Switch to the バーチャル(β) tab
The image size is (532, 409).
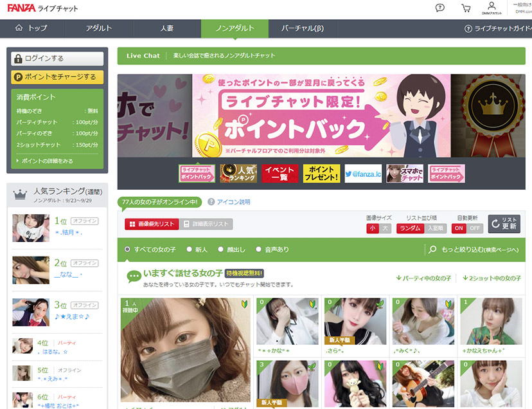tap(301, 29)
